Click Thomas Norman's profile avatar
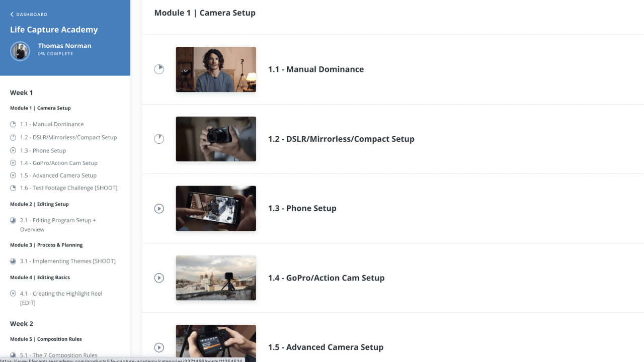Screen dimensions: 644x362 [20, 51]
